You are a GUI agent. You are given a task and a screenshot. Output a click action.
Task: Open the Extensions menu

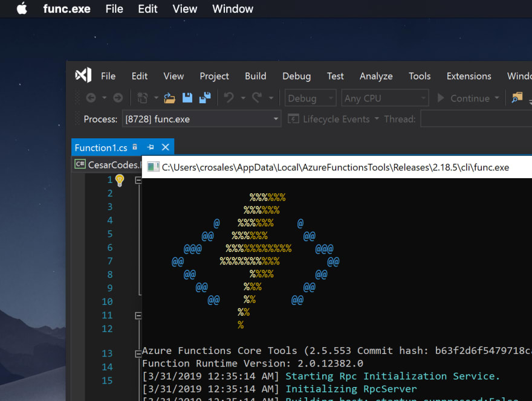pyautogui.click(x=469, y=76)
